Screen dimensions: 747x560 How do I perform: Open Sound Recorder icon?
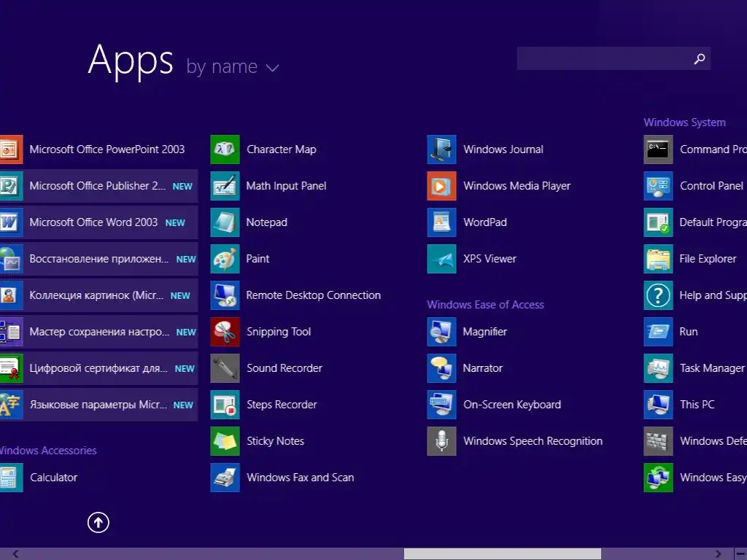click(x=225, y=368)
